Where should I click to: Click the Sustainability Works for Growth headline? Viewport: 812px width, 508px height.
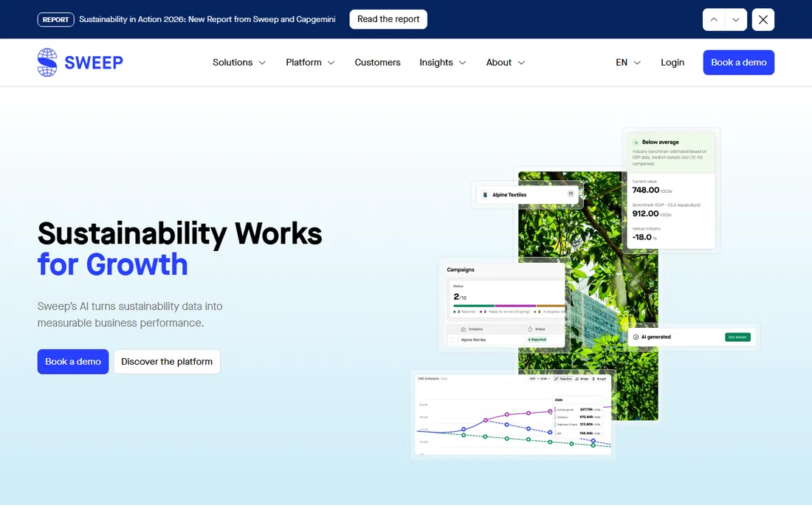[x=179, y=249]
